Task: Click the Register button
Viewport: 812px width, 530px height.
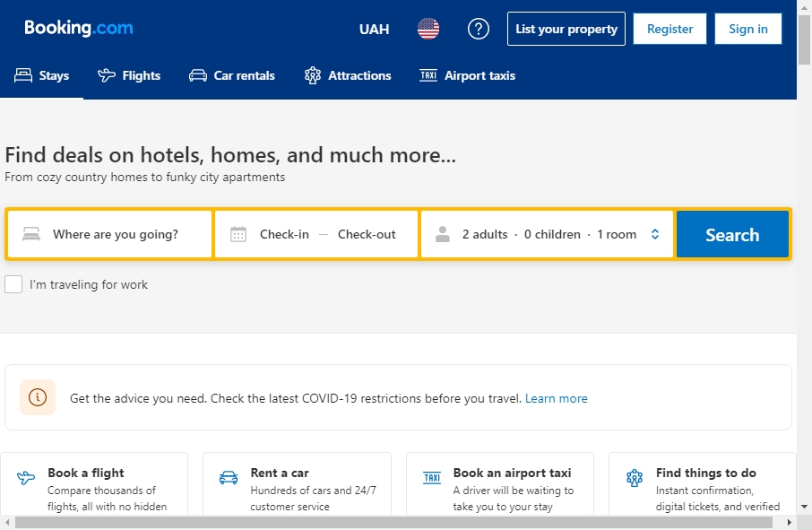Action: pos(669,29)
